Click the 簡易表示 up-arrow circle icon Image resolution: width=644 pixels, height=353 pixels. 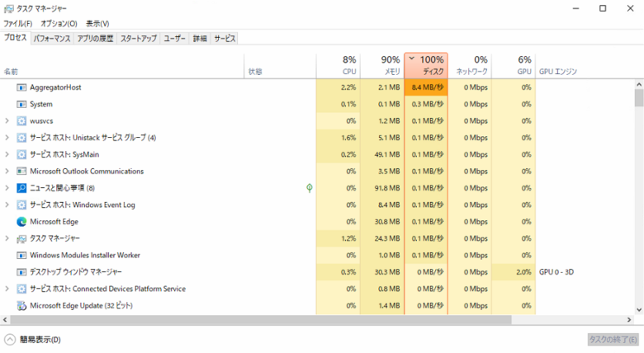[10, 340]
